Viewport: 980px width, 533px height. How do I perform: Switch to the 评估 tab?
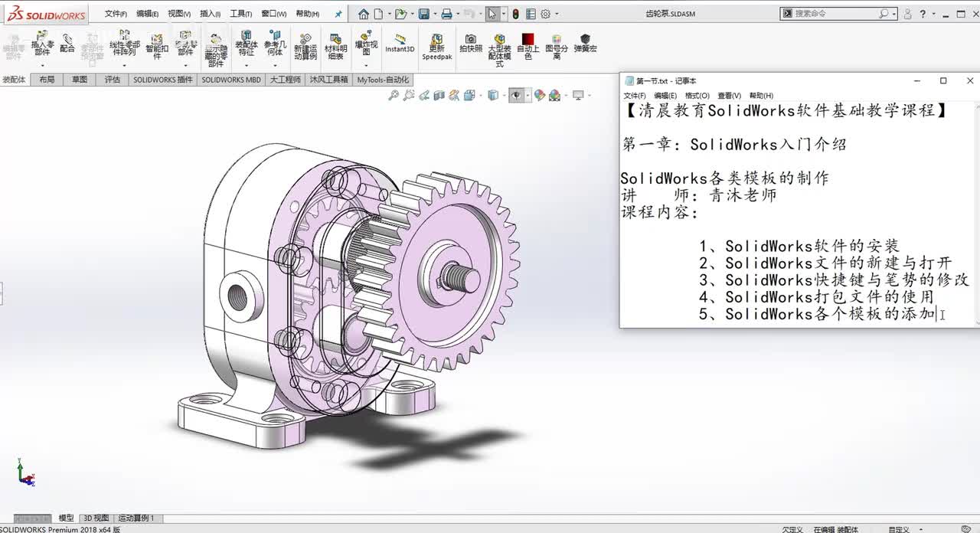(113, 80)
